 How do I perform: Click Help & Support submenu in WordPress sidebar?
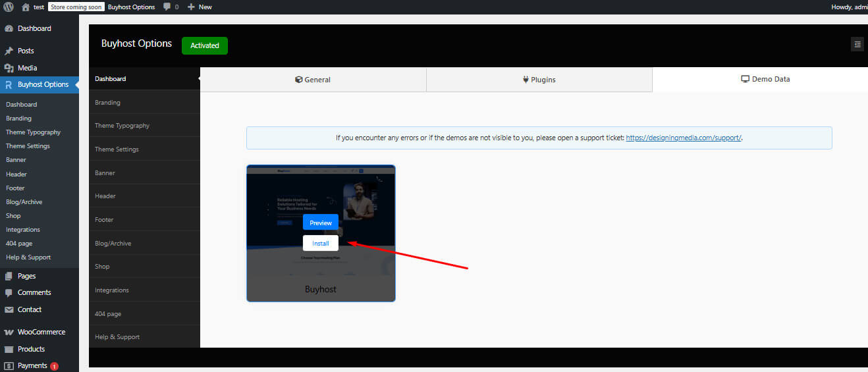28,257
